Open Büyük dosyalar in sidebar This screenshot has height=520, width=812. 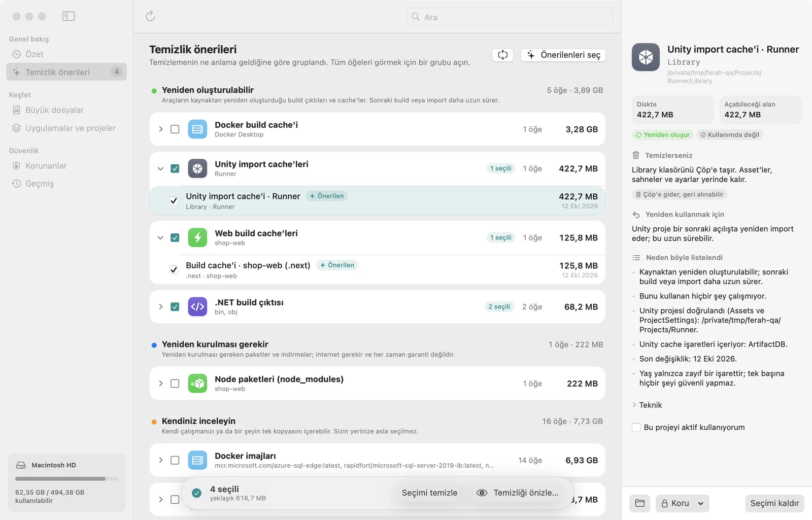point(66,110)
